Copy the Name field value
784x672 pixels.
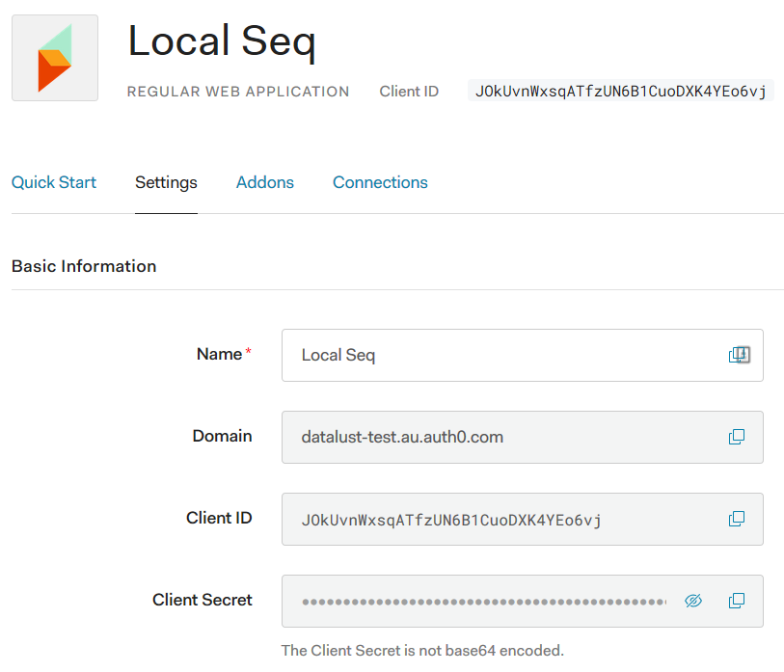coord(738,355)
